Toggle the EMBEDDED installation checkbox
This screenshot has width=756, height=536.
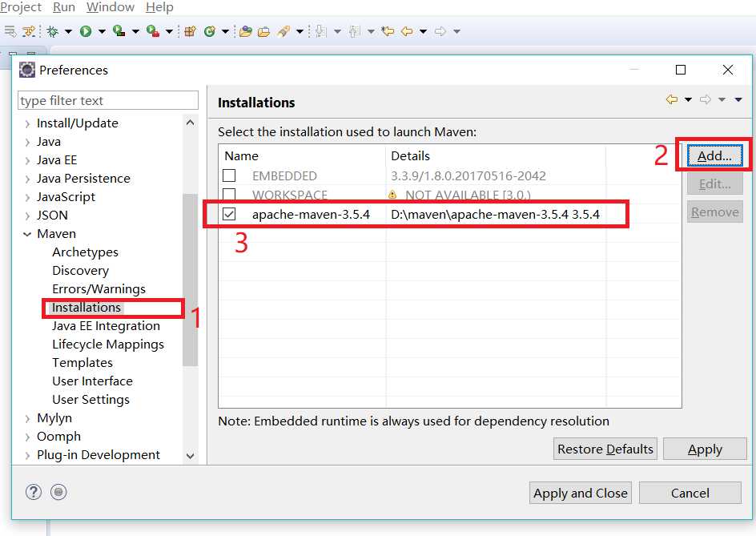pos(229,175)
